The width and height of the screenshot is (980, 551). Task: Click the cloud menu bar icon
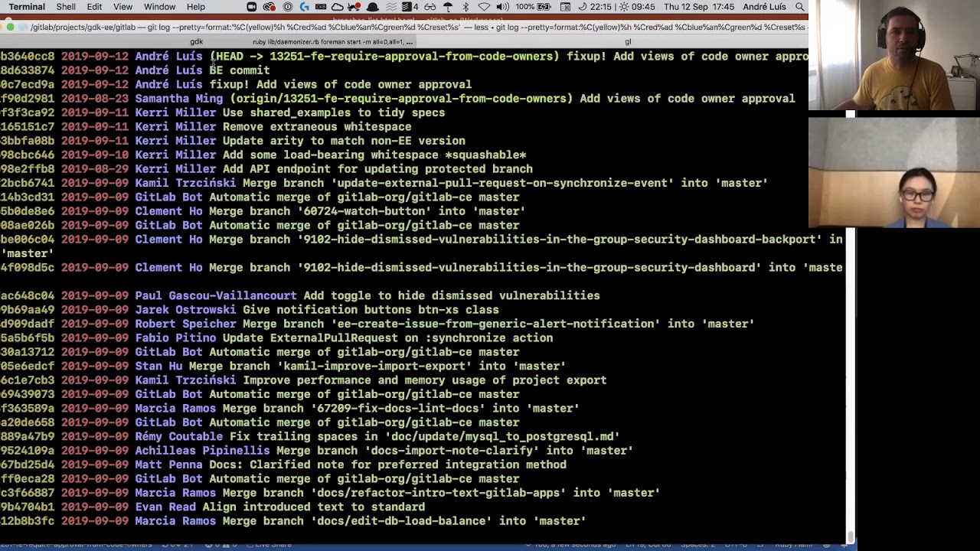point(337,7)
